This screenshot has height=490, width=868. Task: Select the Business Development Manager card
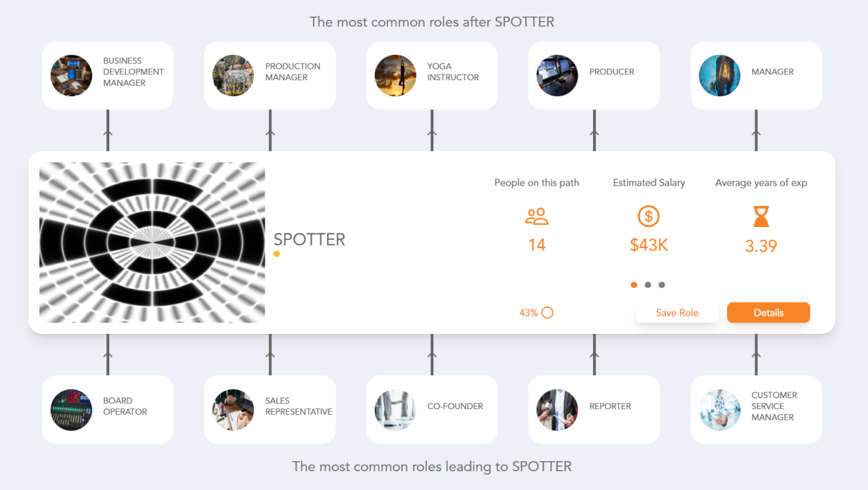pos(107,75)
